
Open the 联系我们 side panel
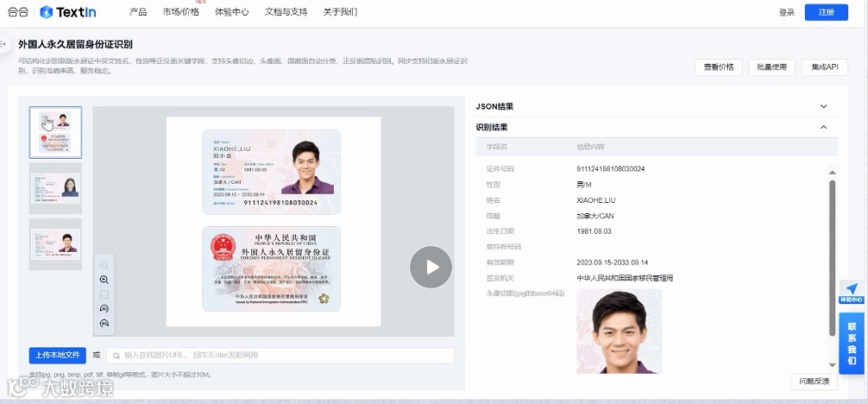(x=852, y=344)
